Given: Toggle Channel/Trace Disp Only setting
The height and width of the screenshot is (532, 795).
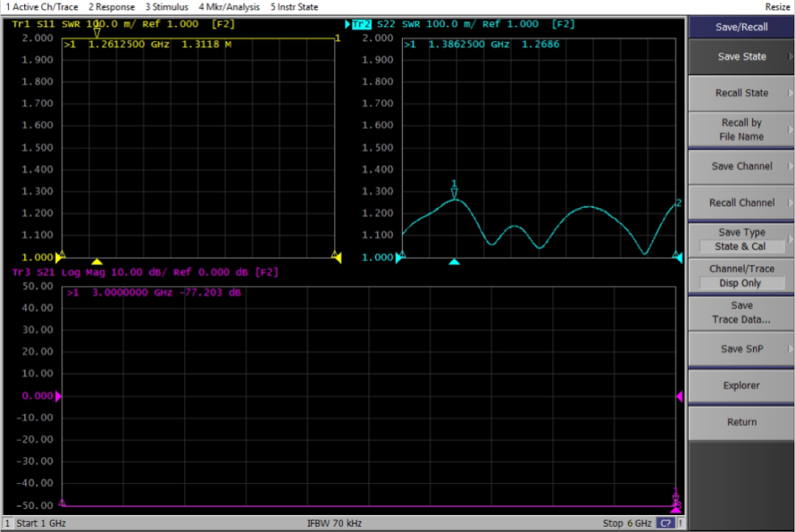Looking at the screenshot, I should coord(741,276).
